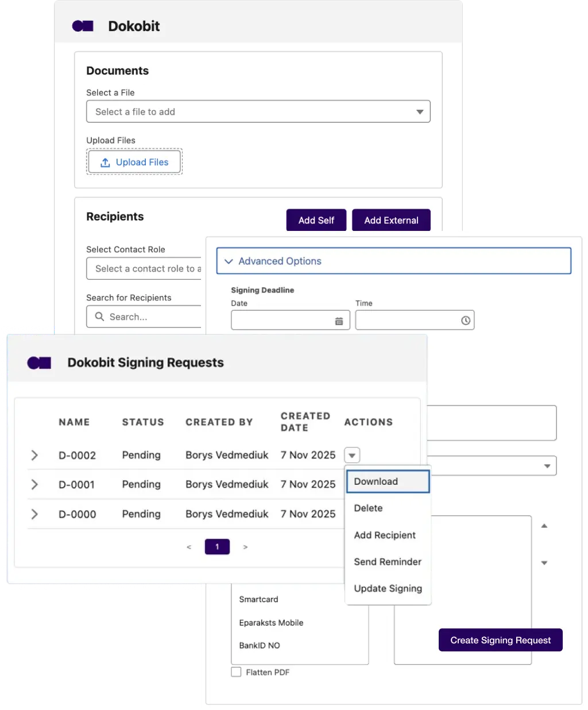588x710 pixels.
Task: Click the signing deadline Date field
Action: coord(291,321)
